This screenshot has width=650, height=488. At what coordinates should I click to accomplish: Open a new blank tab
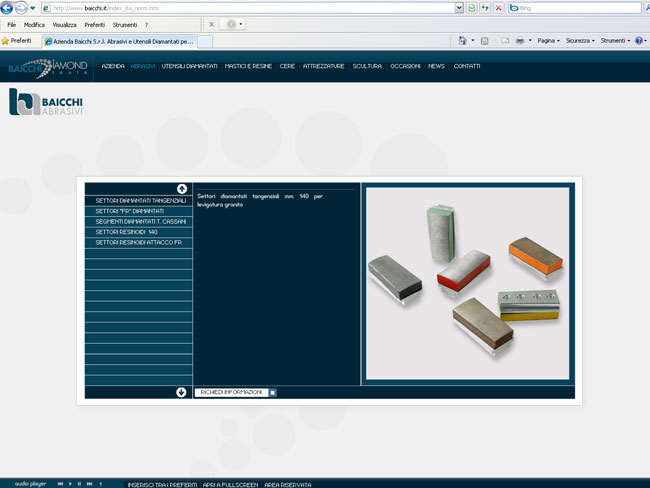[x=205, y=42]
